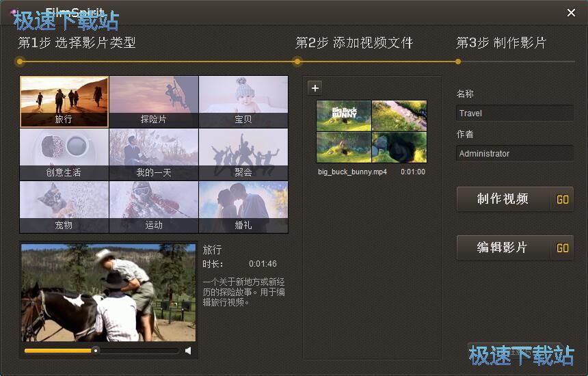The width and height of the screenshot is (588, 376).
Task: Click the 0:01:46 template duration value
Action: [x=263, y=264]
